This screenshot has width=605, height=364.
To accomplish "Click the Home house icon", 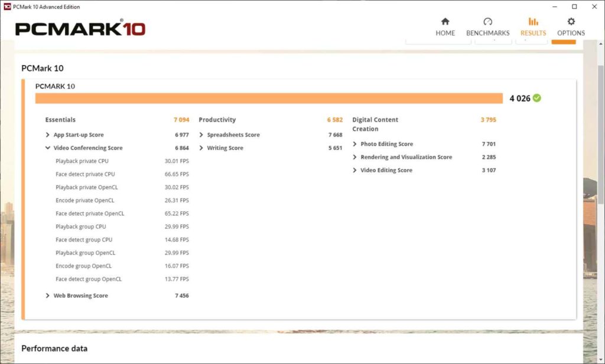I will (x=445, y=22).
